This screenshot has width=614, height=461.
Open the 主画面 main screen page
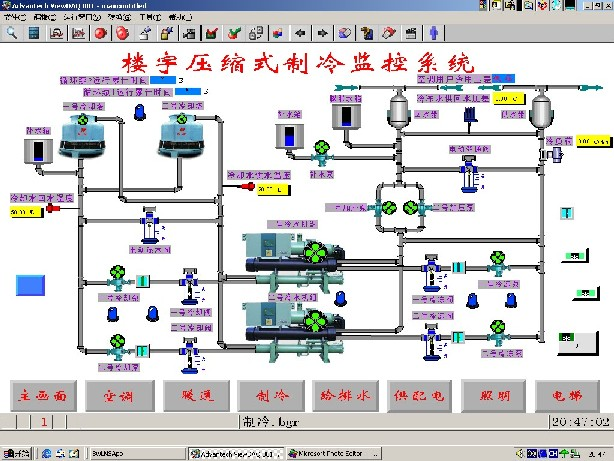tap(43, 394)
